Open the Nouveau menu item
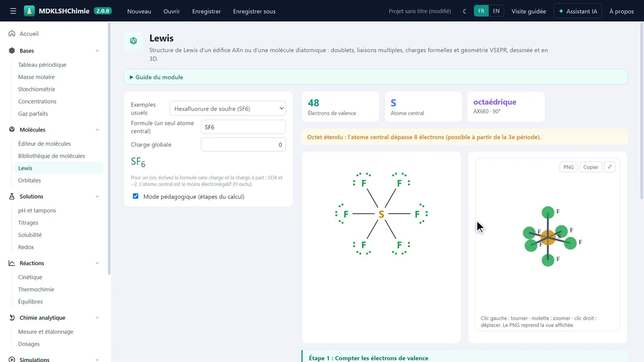Image resolution: width=644 pixels, height=362 pixels. click(139, 11)
